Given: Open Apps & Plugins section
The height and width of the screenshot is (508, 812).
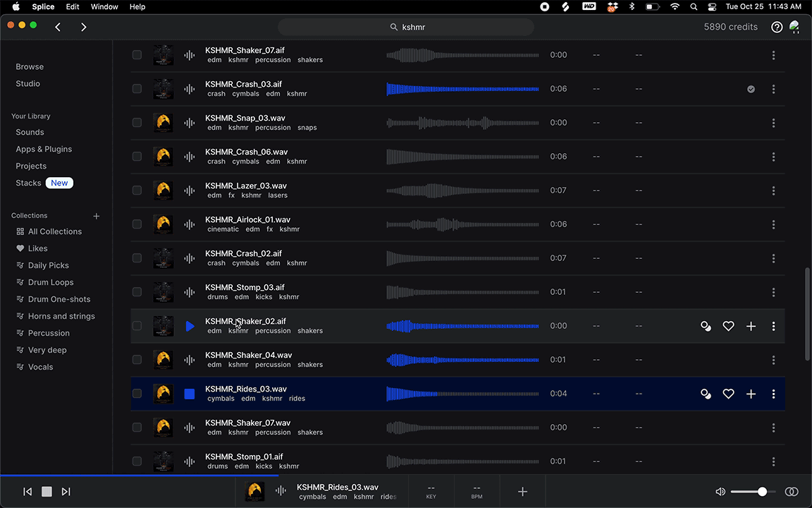Looking at the screenshot, I should point(44,150).
